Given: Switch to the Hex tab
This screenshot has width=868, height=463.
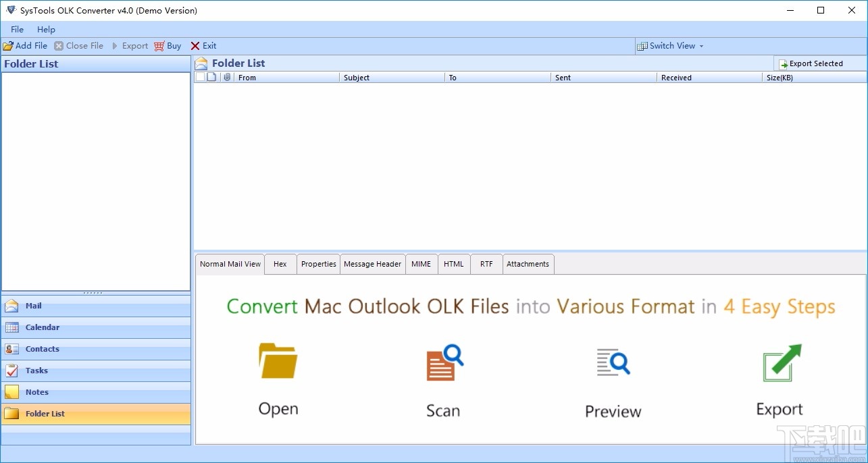Looking at the screenshot, I should click(280, 264).
